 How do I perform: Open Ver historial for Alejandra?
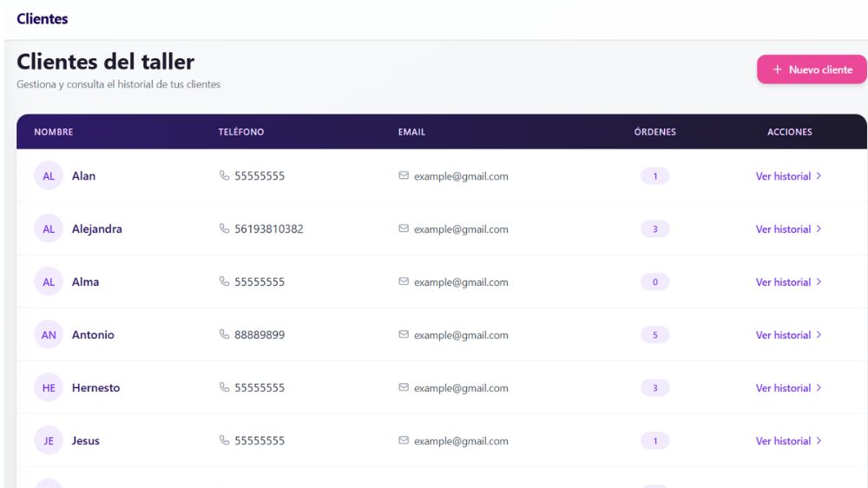pyautogui.click(x=788, y=228)
